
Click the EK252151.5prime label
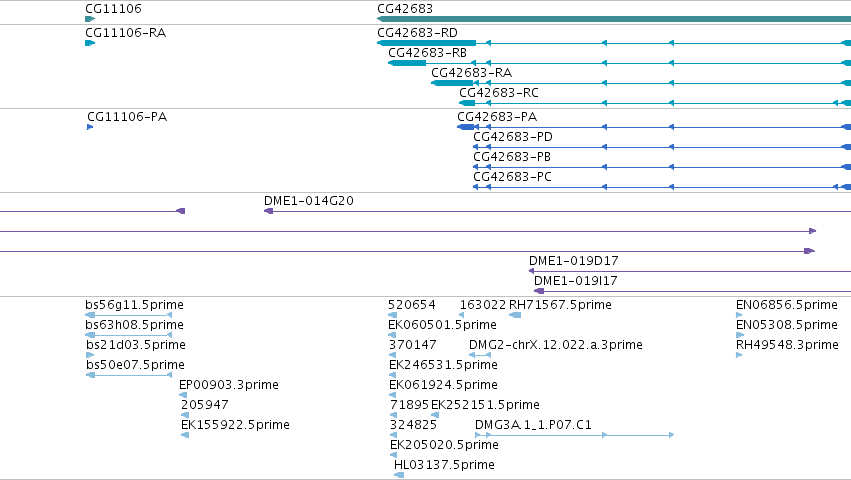(x=485, y=405)
